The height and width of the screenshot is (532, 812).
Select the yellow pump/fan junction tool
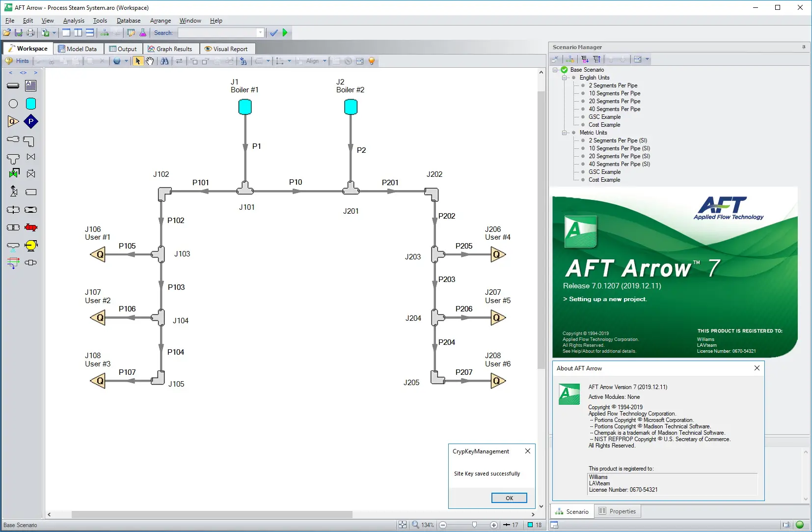(x=30, y=245)
